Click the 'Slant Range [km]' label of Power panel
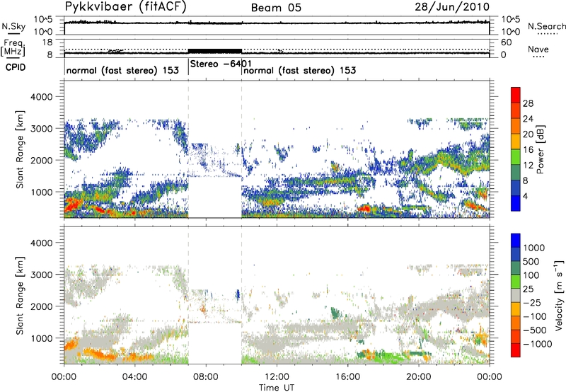 20,149
